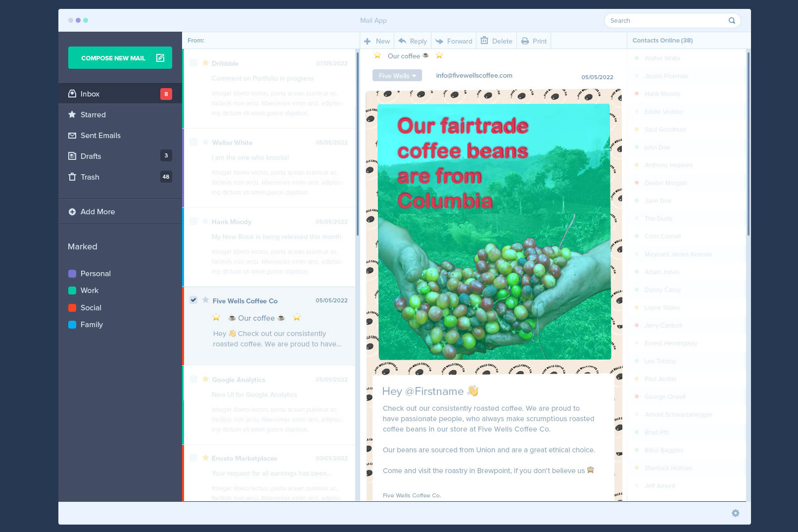Toggle star on Five Wells Coffee Co email
Screen dimensions: 798x532
click(x=205, y=300)
